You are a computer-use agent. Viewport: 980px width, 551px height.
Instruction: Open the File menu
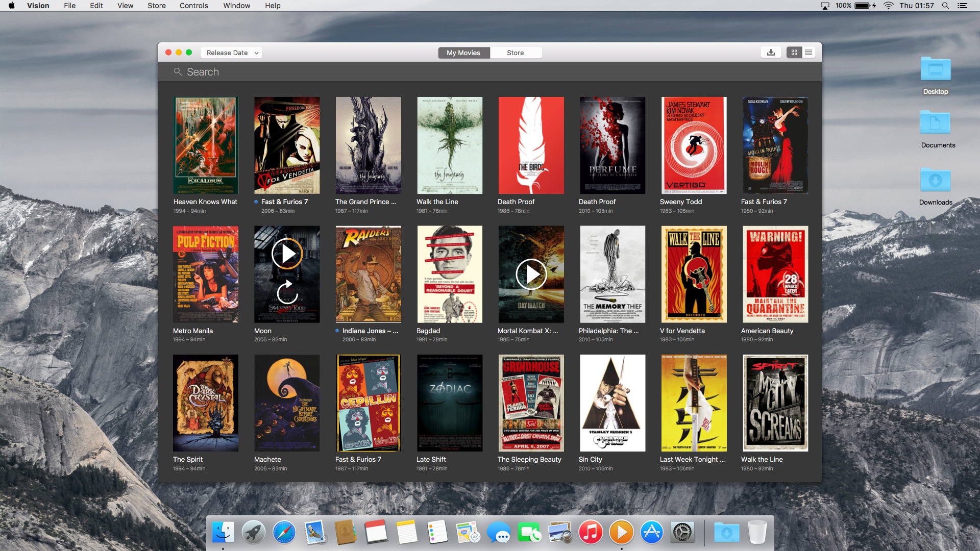pos(69,6)
